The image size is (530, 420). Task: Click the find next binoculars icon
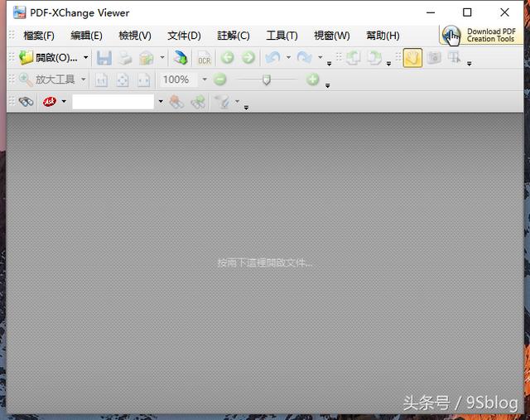[x=198, y=101]
